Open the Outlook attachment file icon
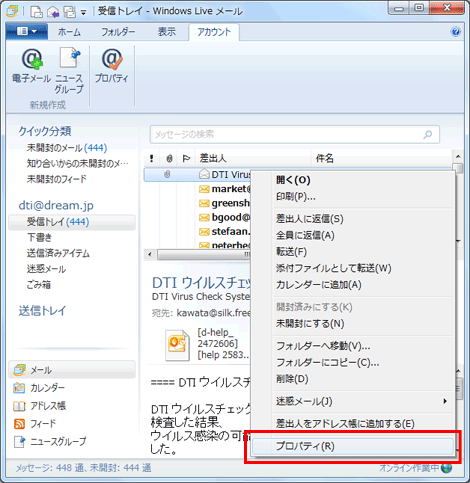 pos(177,345)
